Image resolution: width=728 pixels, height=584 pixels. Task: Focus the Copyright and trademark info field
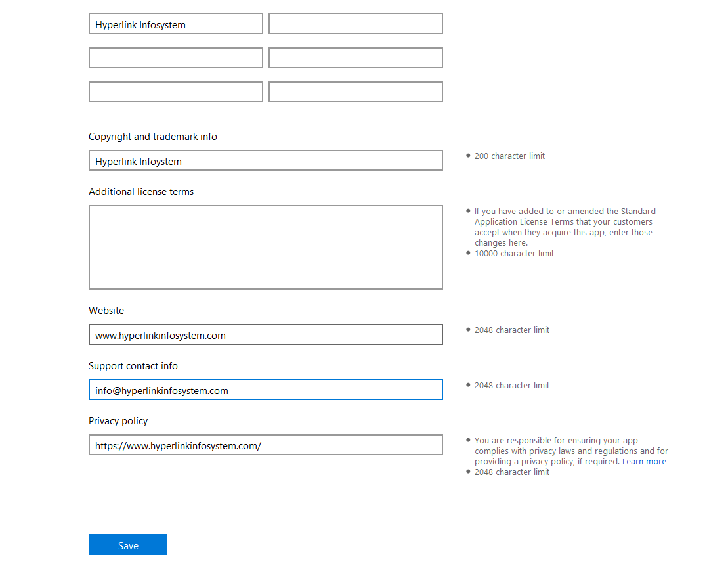[266, 160]
